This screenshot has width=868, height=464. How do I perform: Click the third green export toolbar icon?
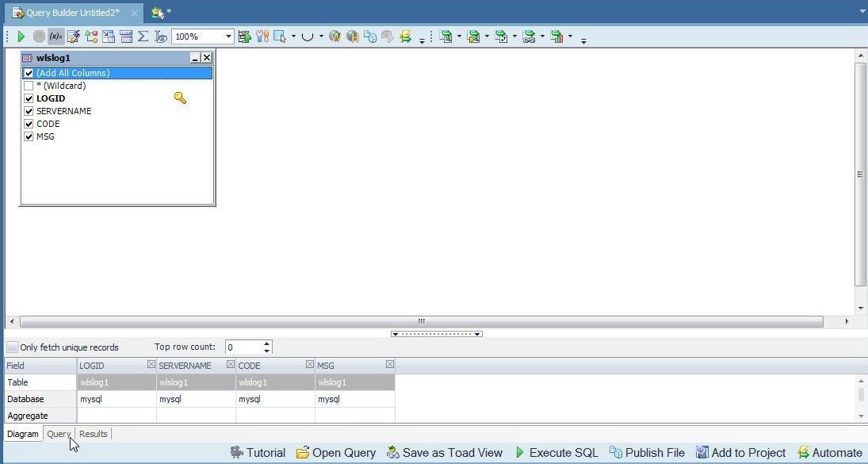pyautogui.click(x=501, y=36)
